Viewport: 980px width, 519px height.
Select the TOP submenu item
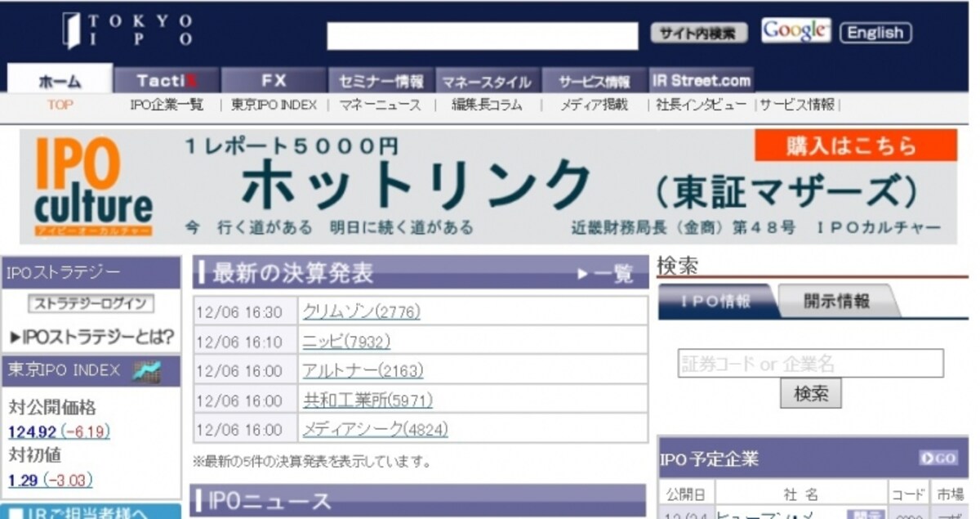click(x=60, y=105)
